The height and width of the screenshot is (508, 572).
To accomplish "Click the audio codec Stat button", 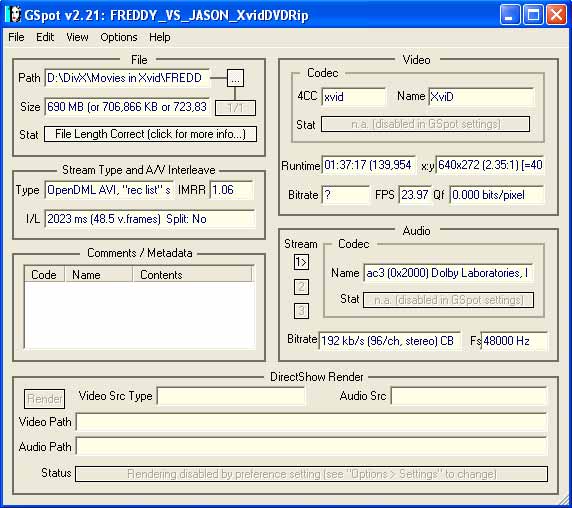I will tap(448, 300).
